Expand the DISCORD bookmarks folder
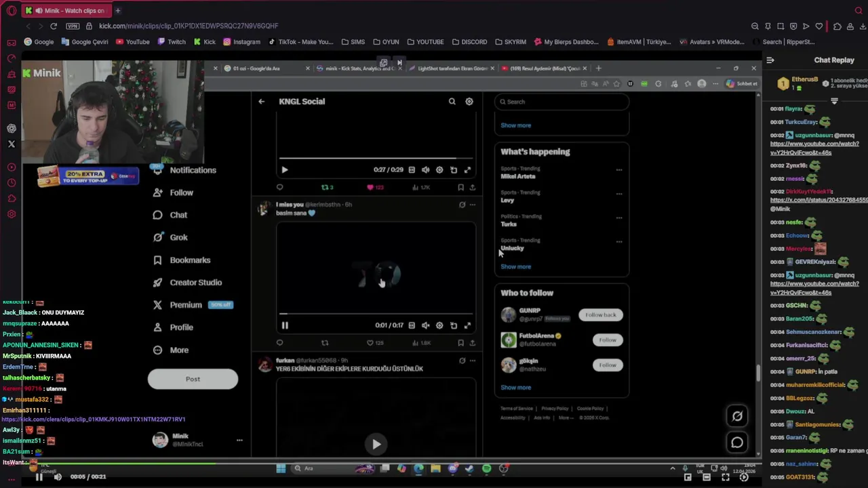 coord(469,41)
